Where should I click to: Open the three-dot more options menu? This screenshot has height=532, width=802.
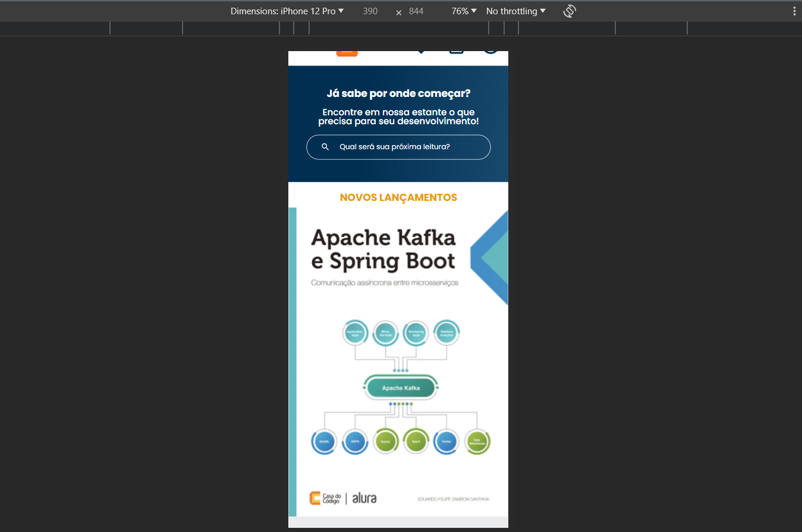coord(794,11)
